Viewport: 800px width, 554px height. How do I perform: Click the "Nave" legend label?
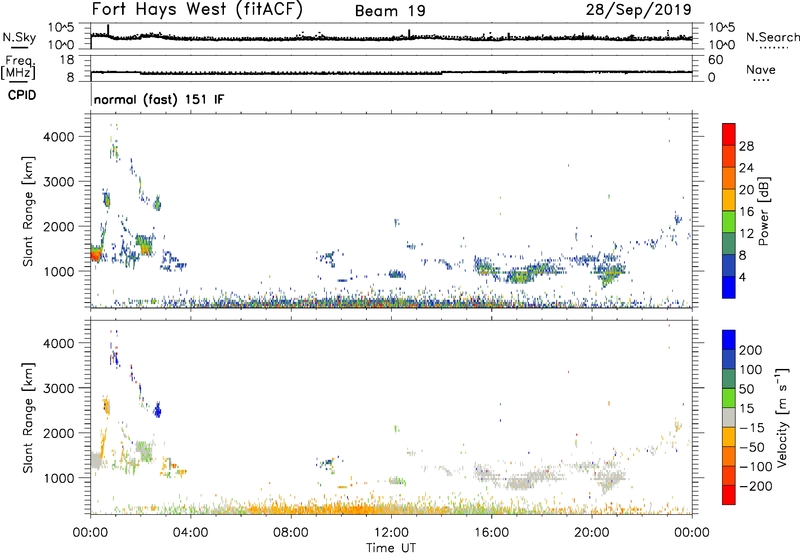tap(761, 69)
